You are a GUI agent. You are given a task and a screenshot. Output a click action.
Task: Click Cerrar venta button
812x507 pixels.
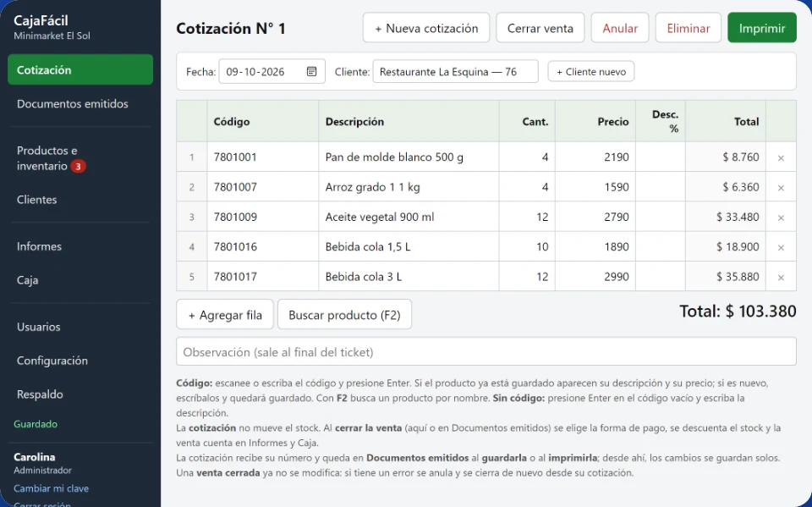tap(540, 28)
